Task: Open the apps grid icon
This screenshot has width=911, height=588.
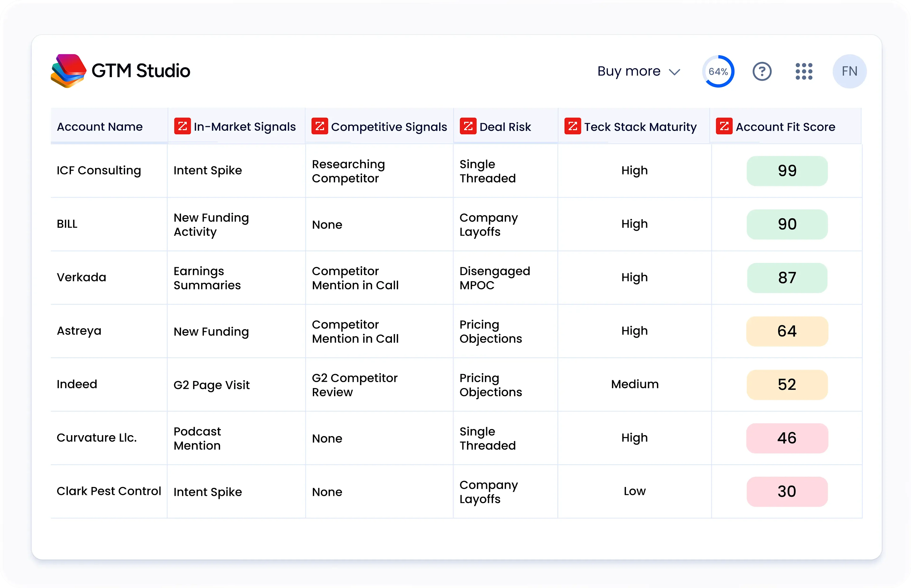Action: [804, 71]
